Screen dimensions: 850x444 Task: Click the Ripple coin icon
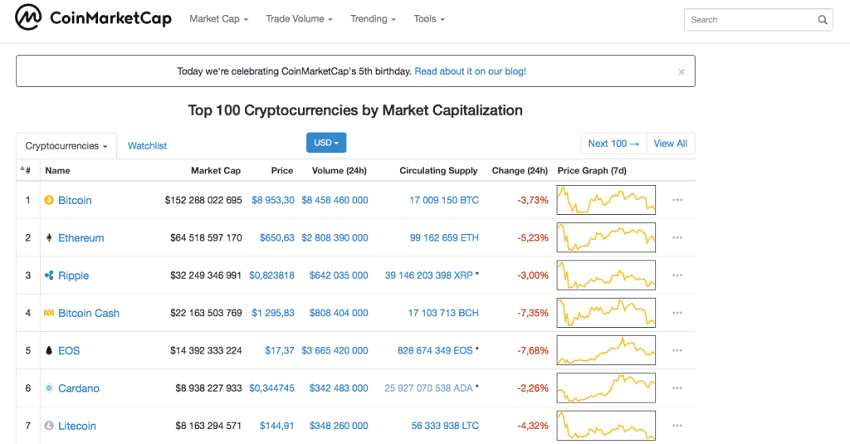(x=49, y=275)
